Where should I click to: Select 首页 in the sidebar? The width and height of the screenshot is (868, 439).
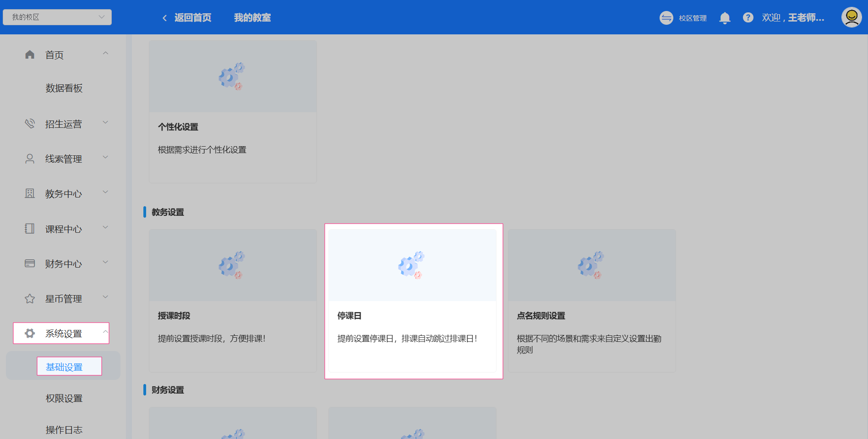pyautogui.click(x=55, y=55)
